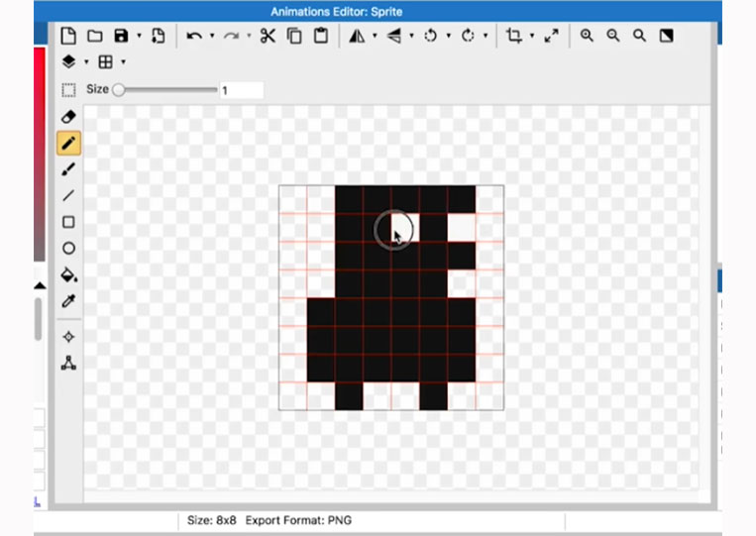Click the 'Size: 8x8' status text
Screen dimensions: 756x536
[212, 520]
